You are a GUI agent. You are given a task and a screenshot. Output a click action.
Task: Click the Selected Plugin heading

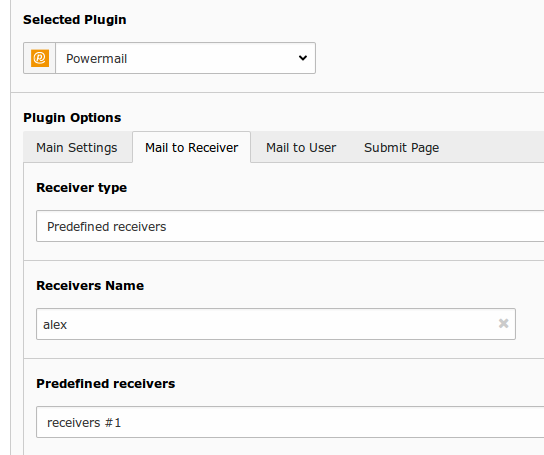tap(75, 20)
